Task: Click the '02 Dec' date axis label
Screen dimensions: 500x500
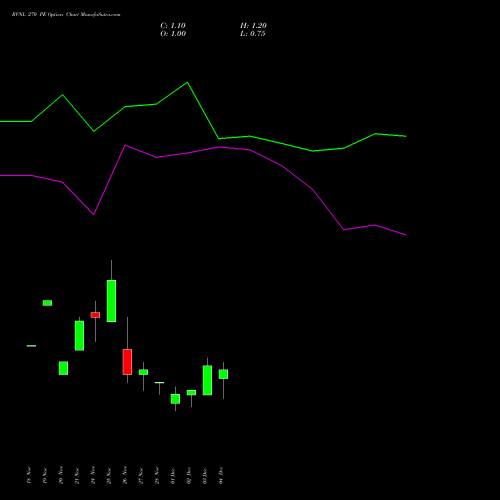Action: (x=189, y=475)
